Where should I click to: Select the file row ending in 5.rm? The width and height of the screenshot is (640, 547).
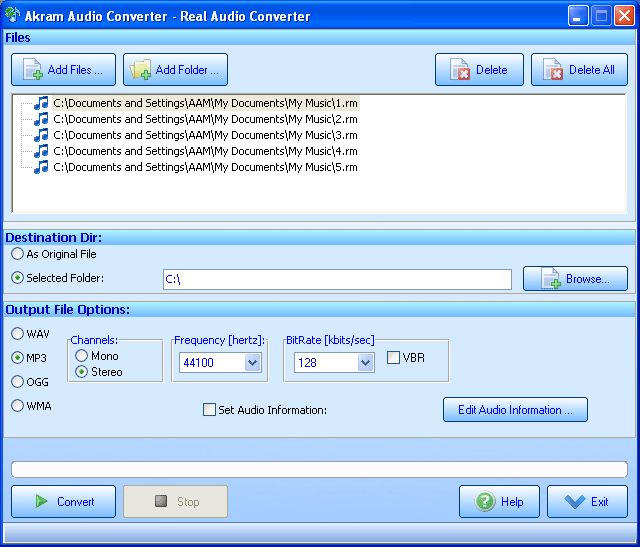tap(205, 167)
